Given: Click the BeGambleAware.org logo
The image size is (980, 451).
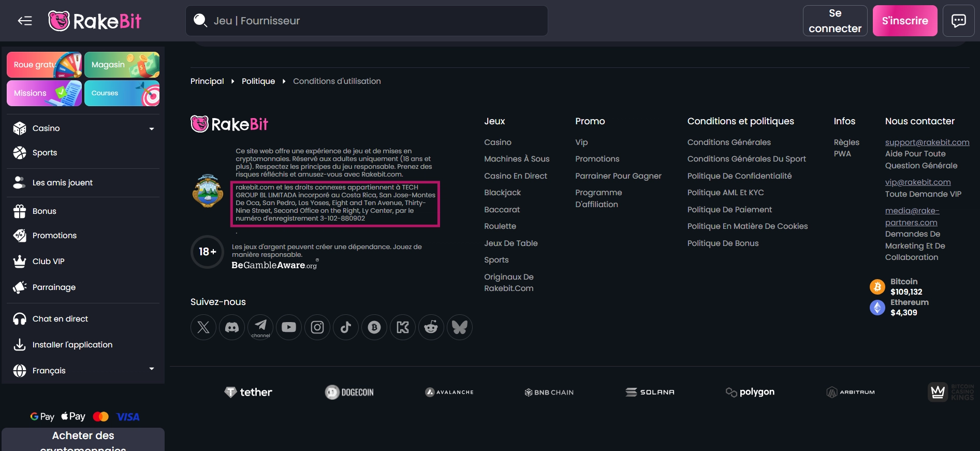Looking at the screenshot, I should pyautogui.click(x=275, y=265).
